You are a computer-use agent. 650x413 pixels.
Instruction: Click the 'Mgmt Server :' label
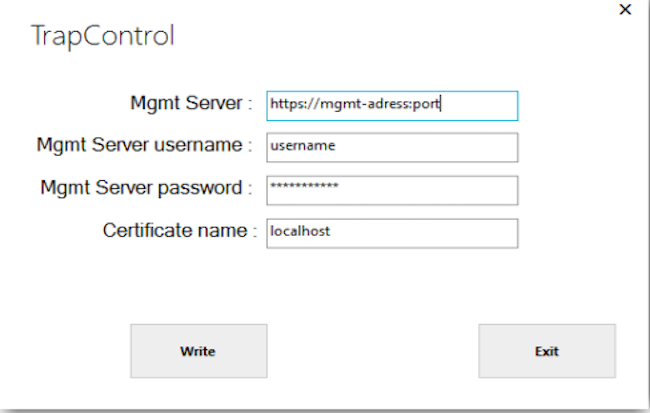pyautogui.click(x=187, y=103)
